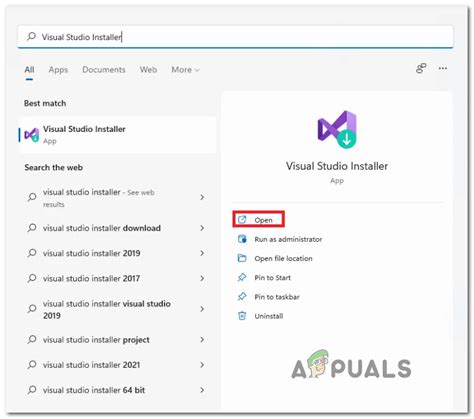Viewport: 474px width, 419px height.
Task: Click inside the search text box
Action: pyautogui.click(x=235, y=37)
